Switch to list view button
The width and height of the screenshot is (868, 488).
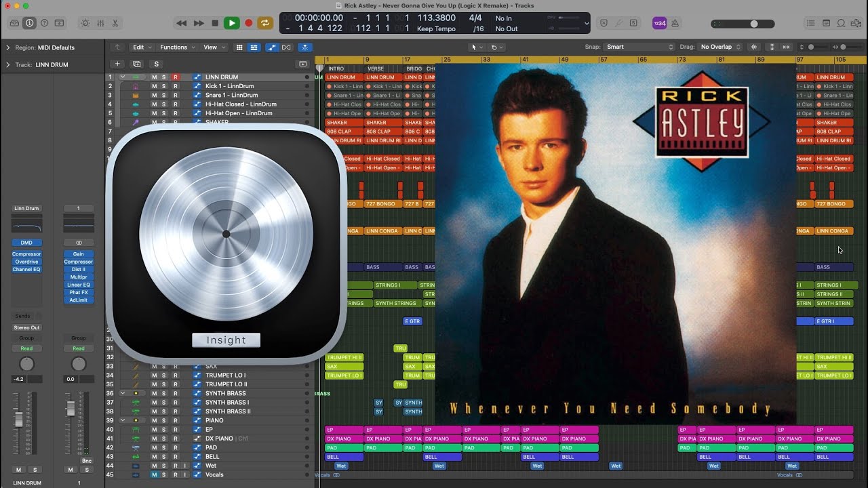click(254, 47)
